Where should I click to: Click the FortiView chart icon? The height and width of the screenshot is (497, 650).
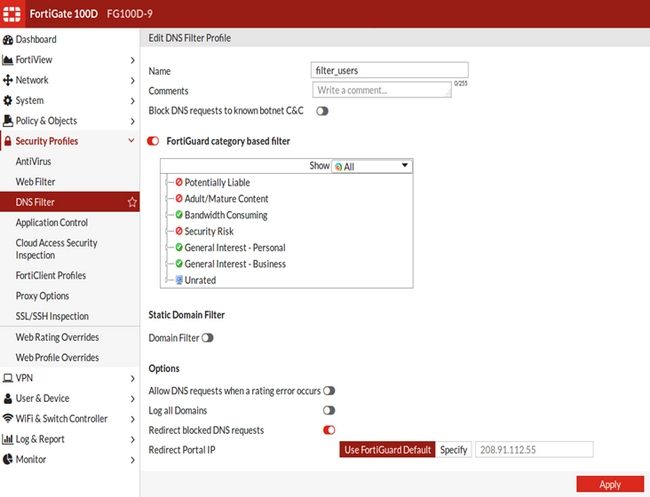[x=7, y=60]
